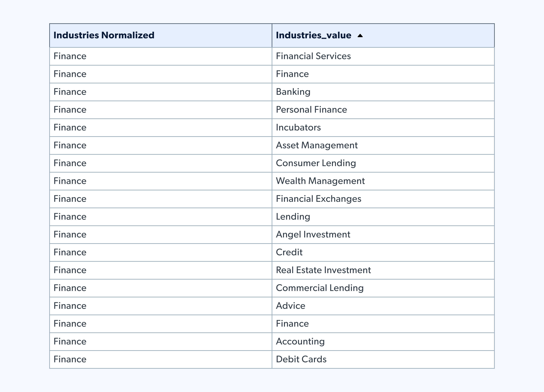Select the Incubators cell
Screen dimensions: 544x392
pyautogui.click(x=298, y=127)
